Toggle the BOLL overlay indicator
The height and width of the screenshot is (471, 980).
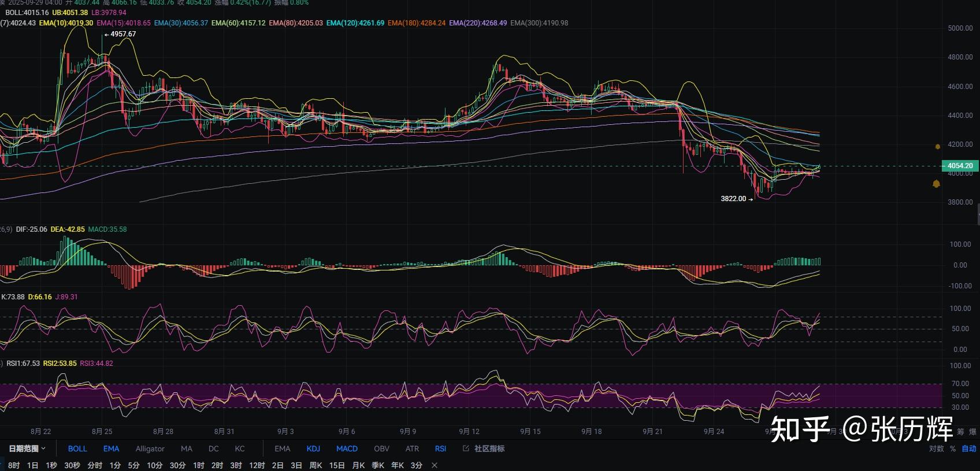coord(77,448)
